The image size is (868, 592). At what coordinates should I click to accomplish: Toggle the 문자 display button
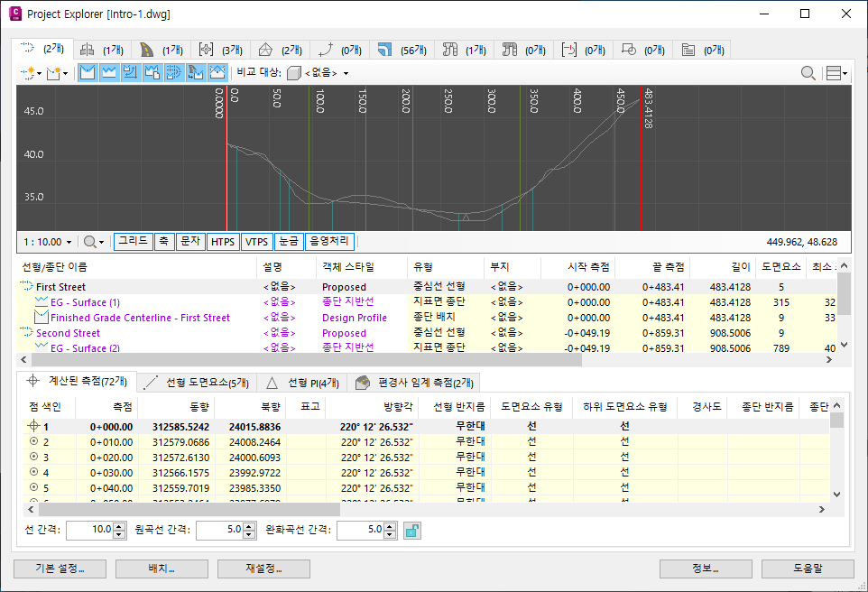(x=190, y=242)
